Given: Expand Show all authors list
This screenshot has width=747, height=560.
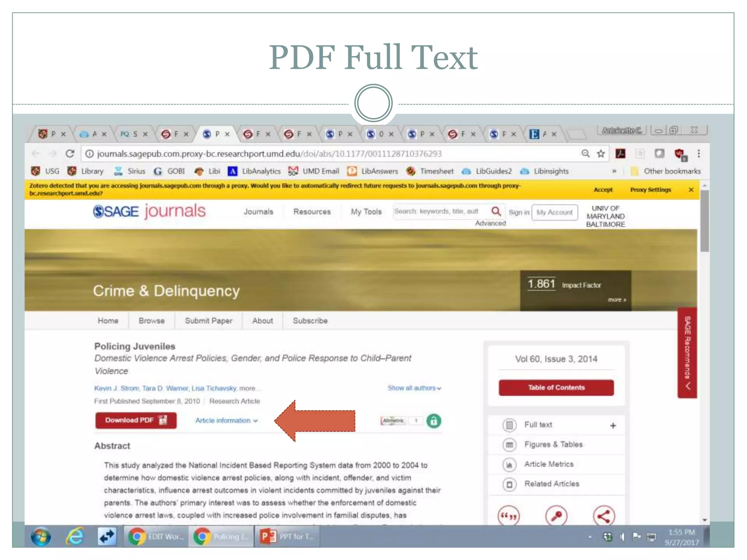Looking at the screenshot, I should pyautogui.click(x=414, y=388).
